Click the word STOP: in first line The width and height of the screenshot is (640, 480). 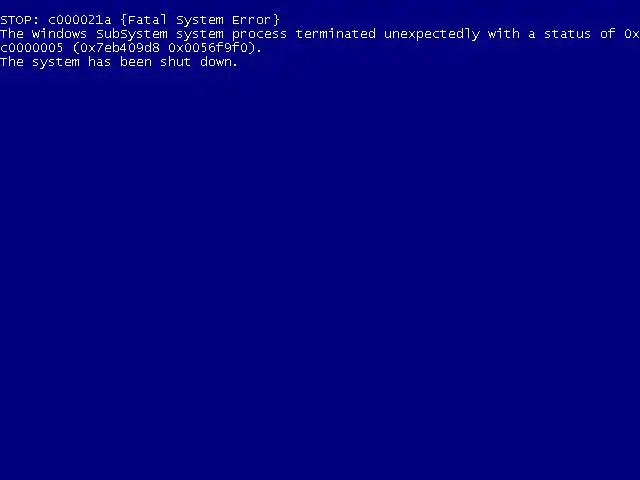point(20,20)
